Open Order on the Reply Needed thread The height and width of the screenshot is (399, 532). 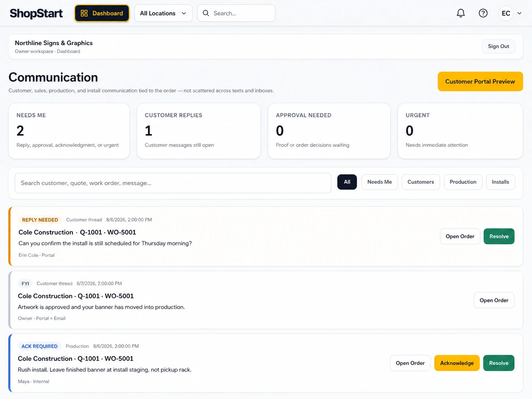pos(460,236)
